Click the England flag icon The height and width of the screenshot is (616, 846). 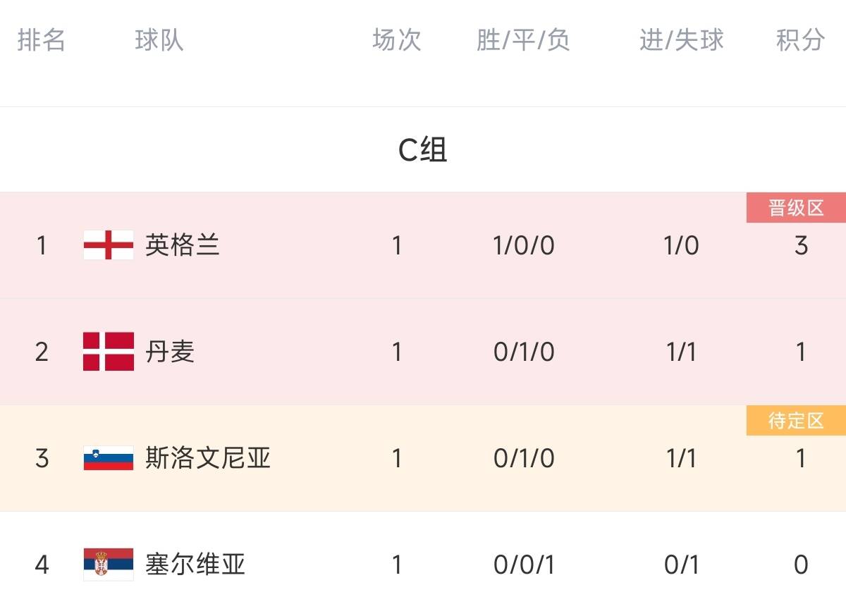coord(108,245)
